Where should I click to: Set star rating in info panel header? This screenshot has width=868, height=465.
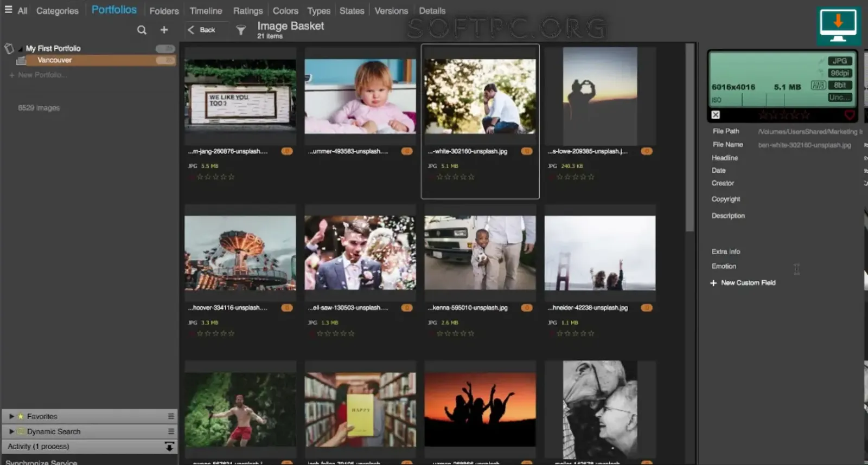click(x=784, y=115)
